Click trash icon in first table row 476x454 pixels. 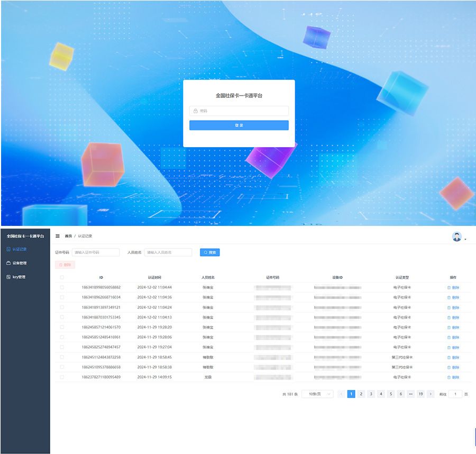click(x=449, y=287)
